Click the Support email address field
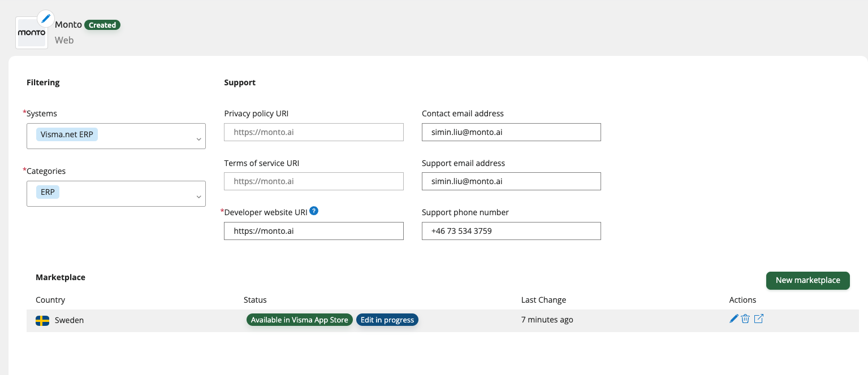 coord(511,181)
